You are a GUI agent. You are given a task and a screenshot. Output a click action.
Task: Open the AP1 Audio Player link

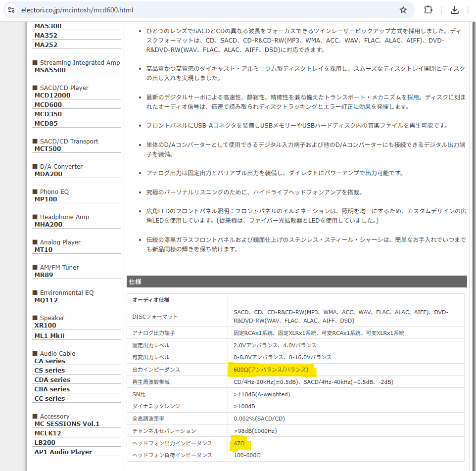pyautogui.click(x=63, y=452)
